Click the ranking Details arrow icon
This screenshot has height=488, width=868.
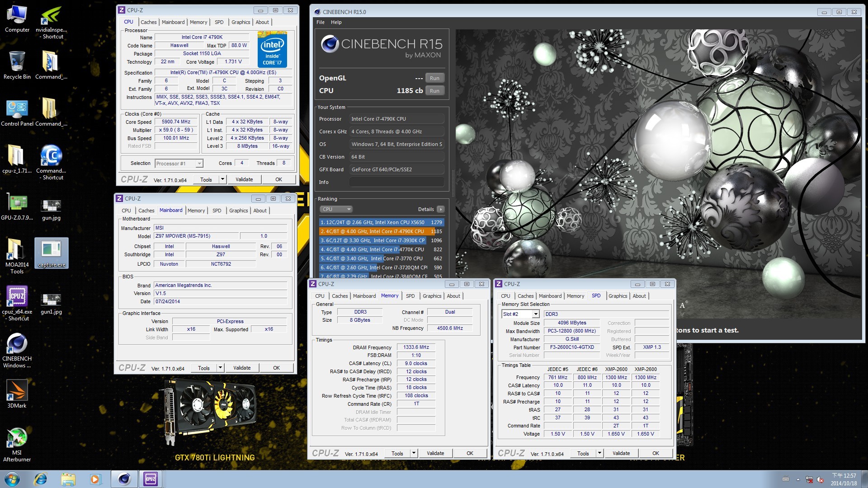[x=440, y=209]
